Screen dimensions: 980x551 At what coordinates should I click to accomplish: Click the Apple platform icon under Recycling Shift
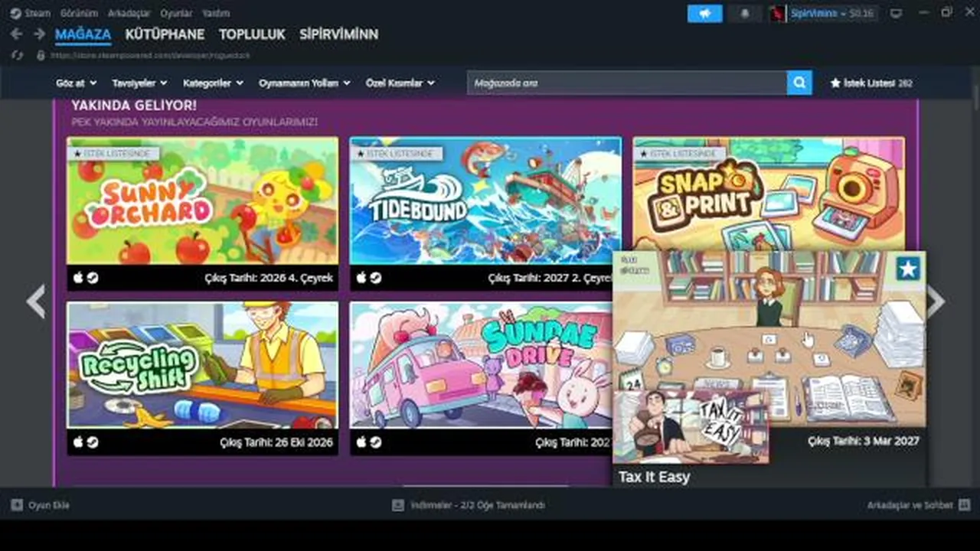click(78, 442)
